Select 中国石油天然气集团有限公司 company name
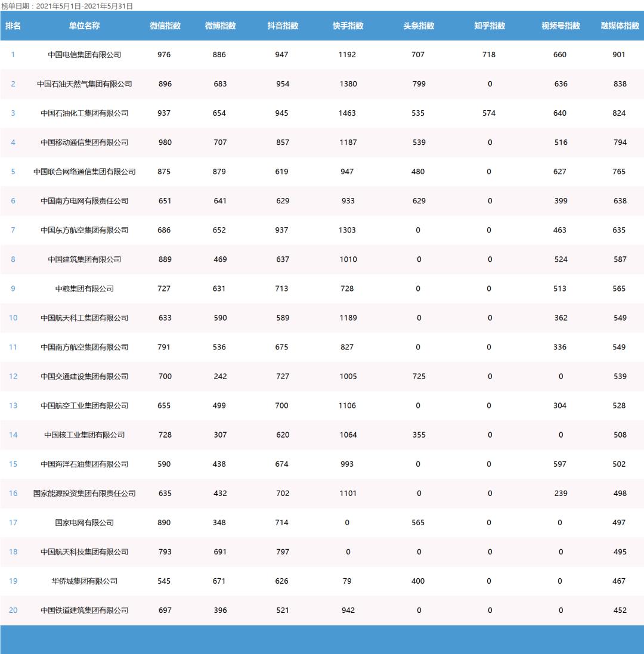The height and width of the screenshot is (654, 644). [x=84, y=84]
